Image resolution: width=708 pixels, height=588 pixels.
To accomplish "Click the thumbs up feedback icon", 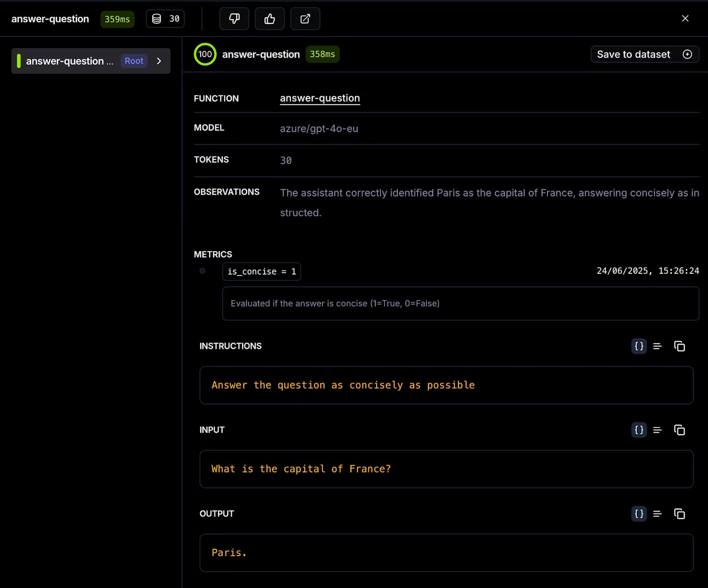I will pos(269,19).
